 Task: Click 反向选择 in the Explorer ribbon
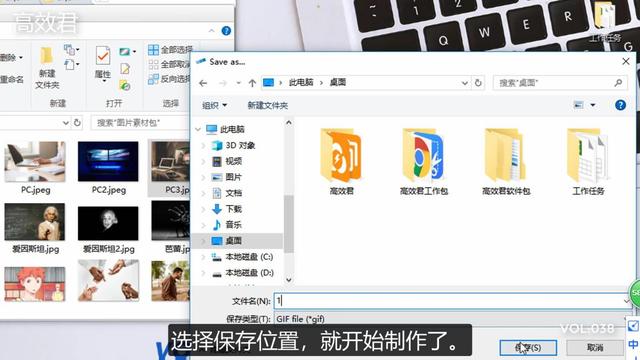click(x=171, y=79)
